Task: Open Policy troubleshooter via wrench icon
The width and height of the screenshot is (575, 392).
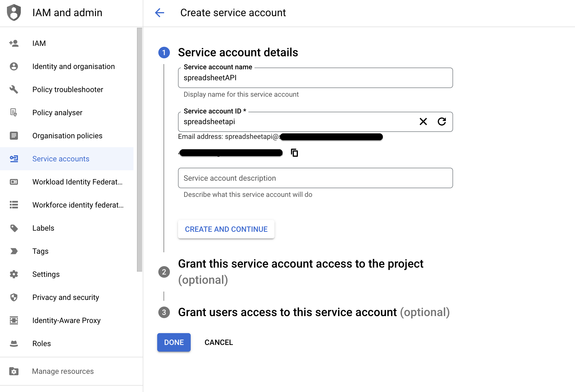Action: 14,89
